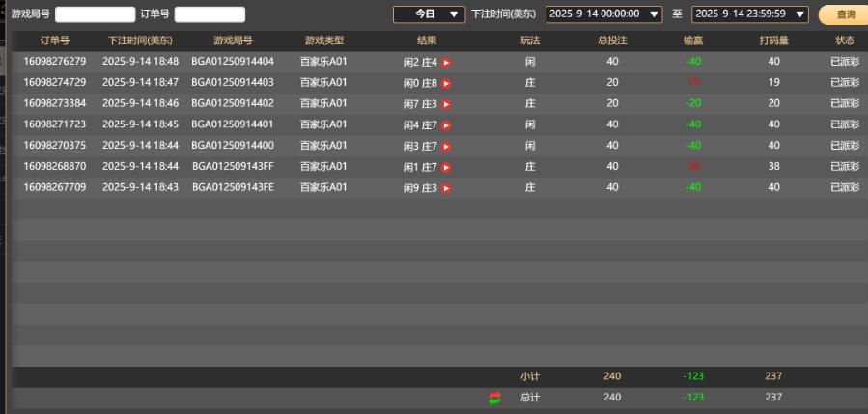Viewport: 868px width, 414px height.
Task: Click the refresh arrows icon beside 总计
Action: [495, 398]
